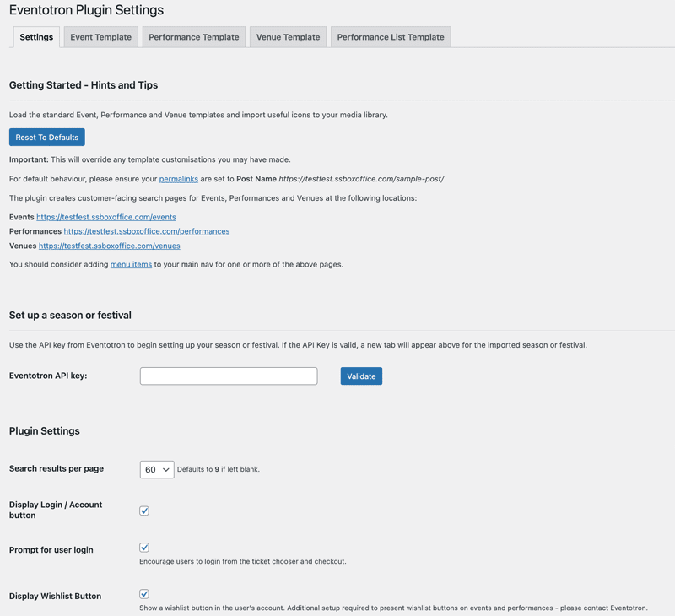This screenshot has height=616, width=675.
Task: Toggle Prompt for user login checkbox
Action: coord(144,548)
